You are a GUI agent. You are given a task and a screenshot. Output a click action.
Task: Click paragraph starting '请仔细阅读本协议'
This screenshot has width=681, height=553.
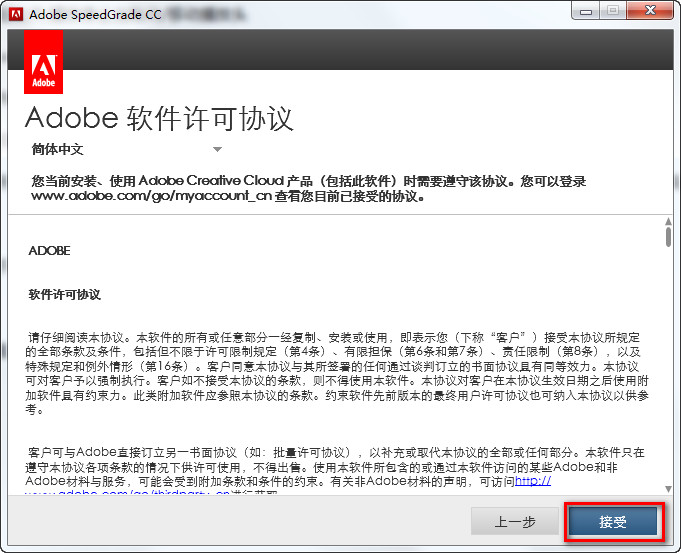click(337, 373)
